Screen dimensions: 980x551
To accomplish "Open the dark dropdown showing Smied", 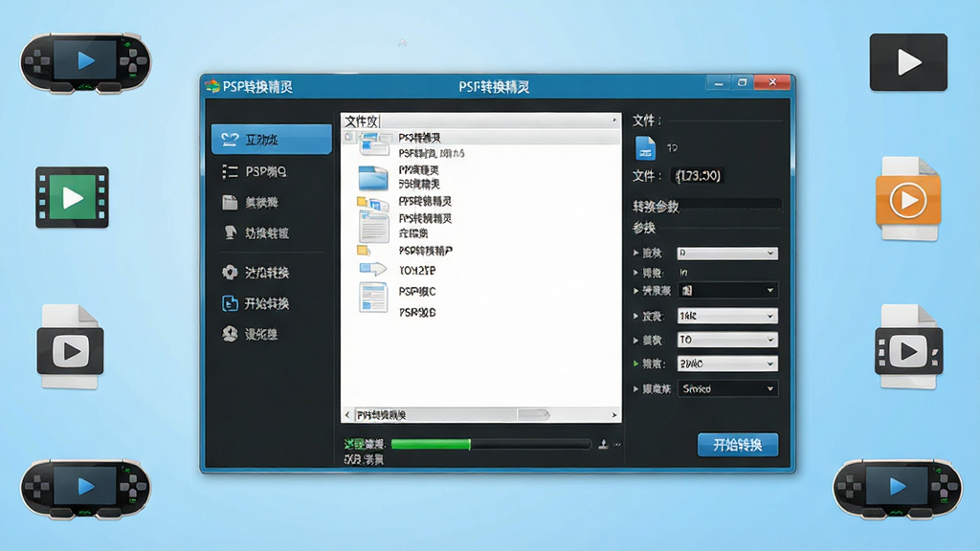I will (727, 388).
